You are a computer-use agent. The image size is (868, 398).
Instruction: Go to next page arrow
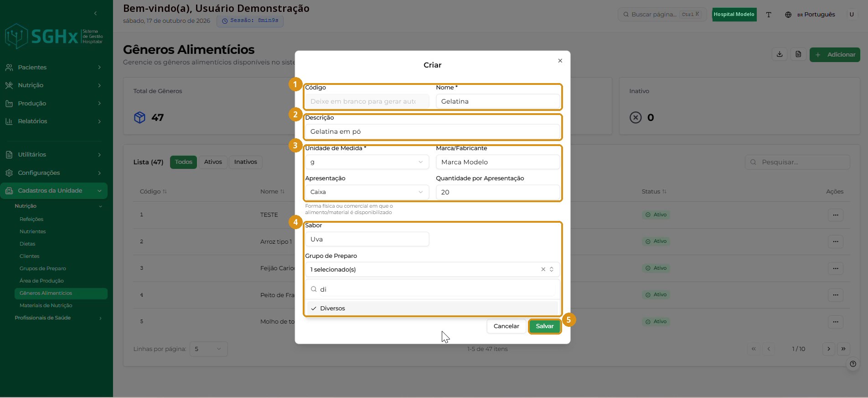click(829, 349)
